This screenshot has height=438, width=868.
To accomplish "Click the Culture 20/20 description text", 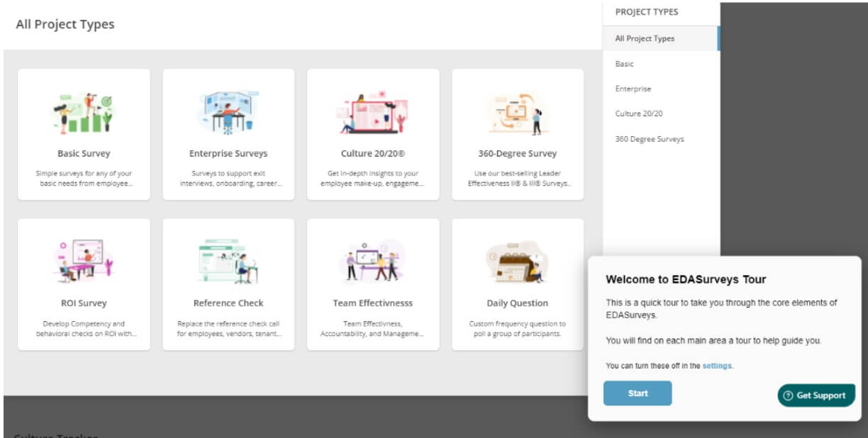I will click(373, 178).
